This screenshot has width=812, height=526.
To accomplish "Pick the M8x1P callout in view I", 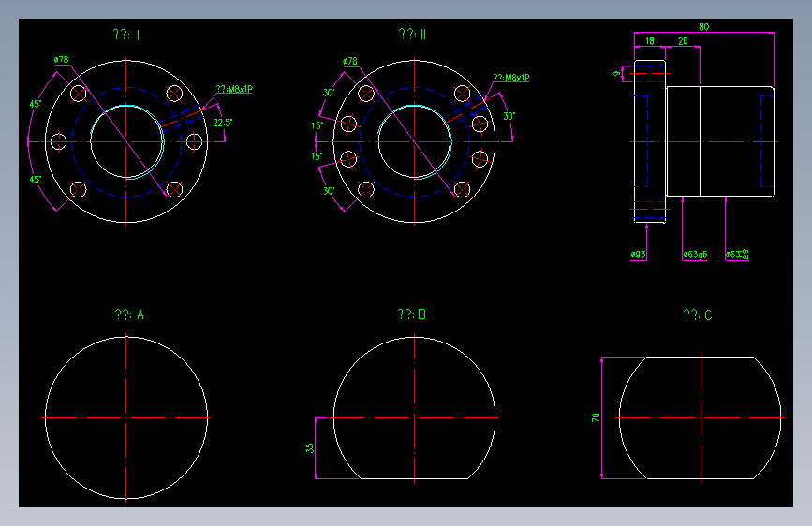I will [x=234, y=89].
